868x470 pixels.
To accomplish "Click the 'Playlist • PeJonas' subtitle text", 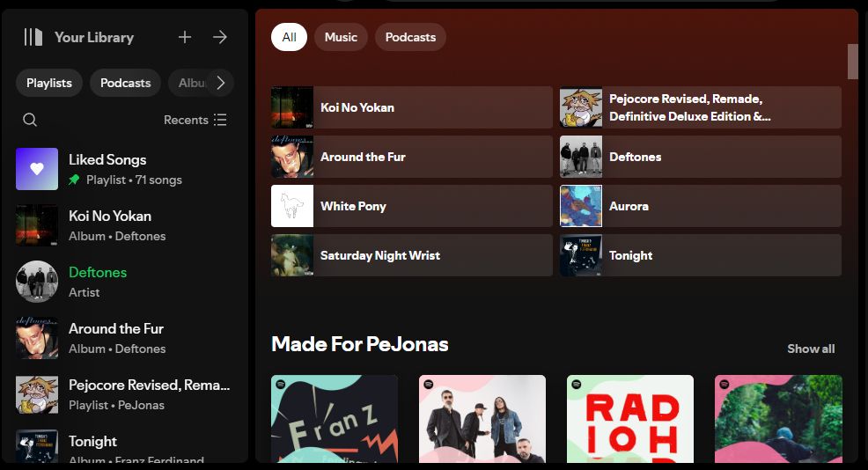I will coord(117,405).
